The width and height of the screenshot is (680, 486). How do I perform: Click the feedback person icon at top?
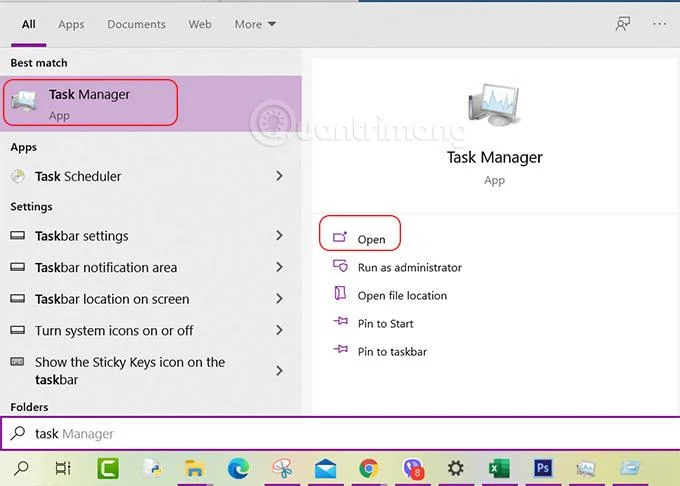[623, 24]
